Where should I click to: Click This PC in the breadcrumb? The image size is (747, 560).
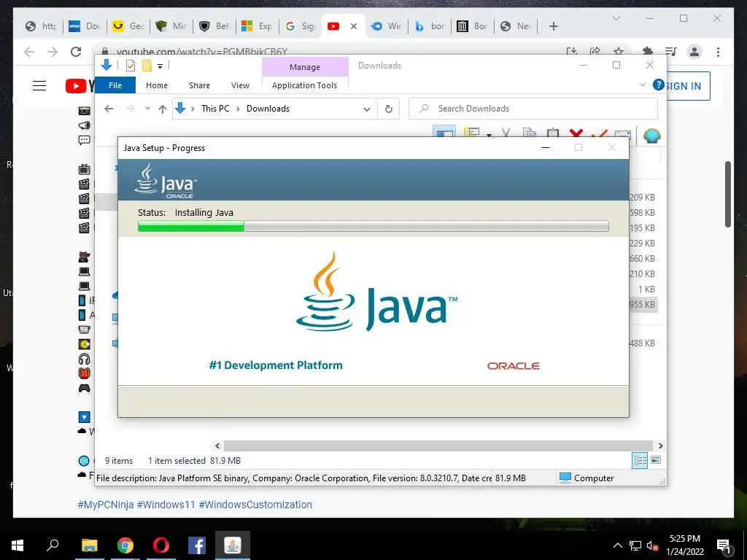click(215, 109)
